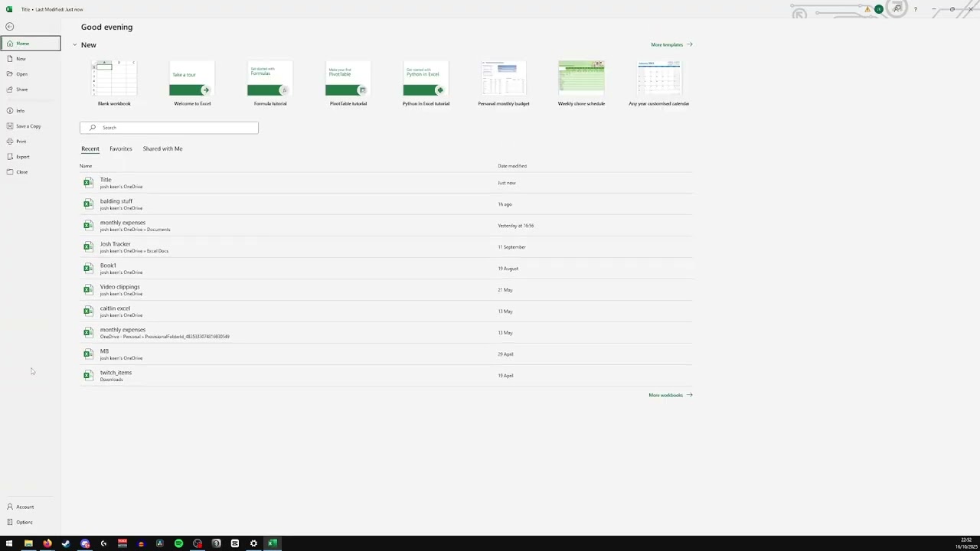
Task: Open the 'Video clippings' workbook
Action: pyautogui.click(x=386, y=290)
